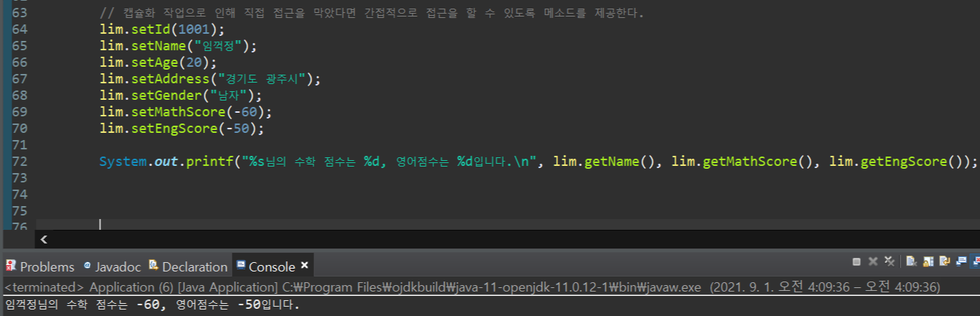Click the lim.setGender("남자") line
Image resolution: width=980 pixels, height=316 pixels.
[x=182, y=96]
